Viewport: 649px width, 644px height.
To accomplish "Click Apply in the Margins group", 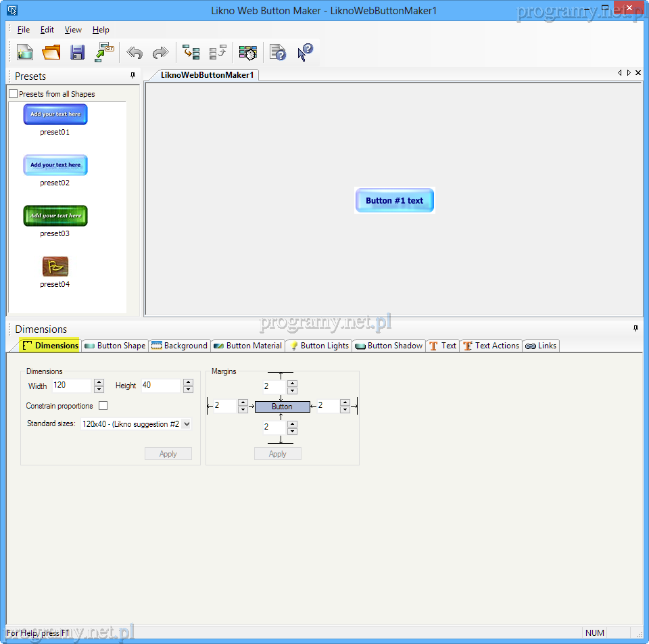I will (x=278, y=454).
